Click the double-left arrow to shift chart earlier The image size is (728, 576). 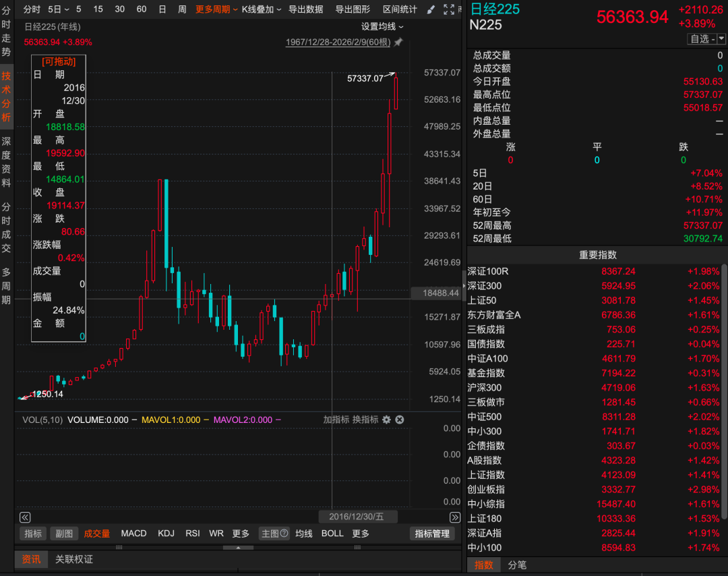(25, 517)
